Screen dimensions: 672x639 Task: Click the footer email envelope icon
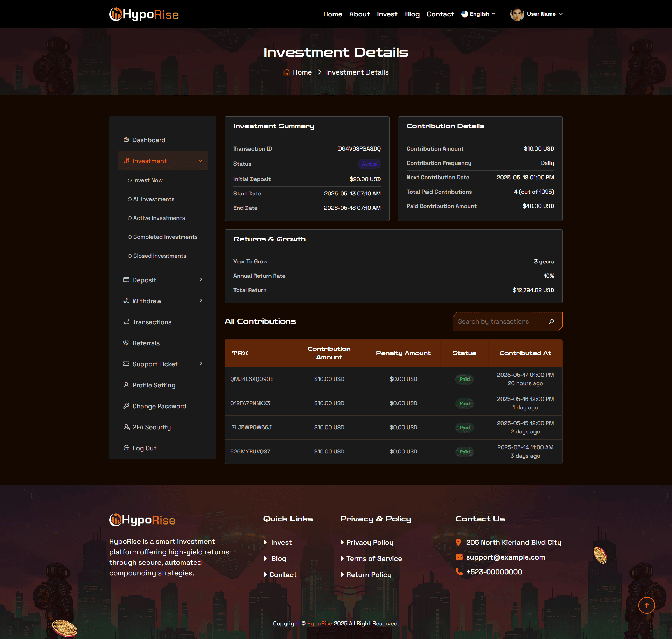[x=459, y=557]
